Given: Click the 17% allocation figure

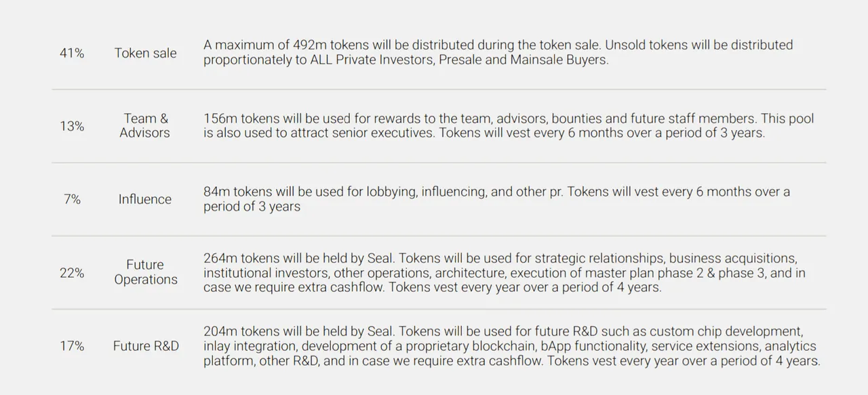Looking at the screenshot, I should pos(72,346).
